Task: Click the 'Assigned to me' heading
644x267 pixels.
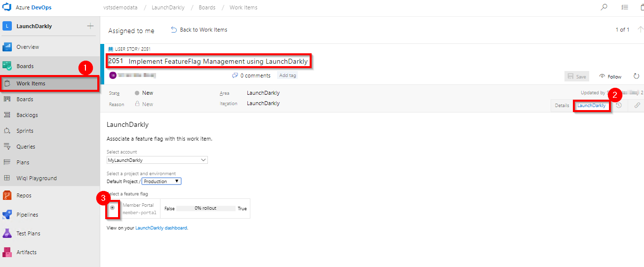Action: tap(131, 31)
